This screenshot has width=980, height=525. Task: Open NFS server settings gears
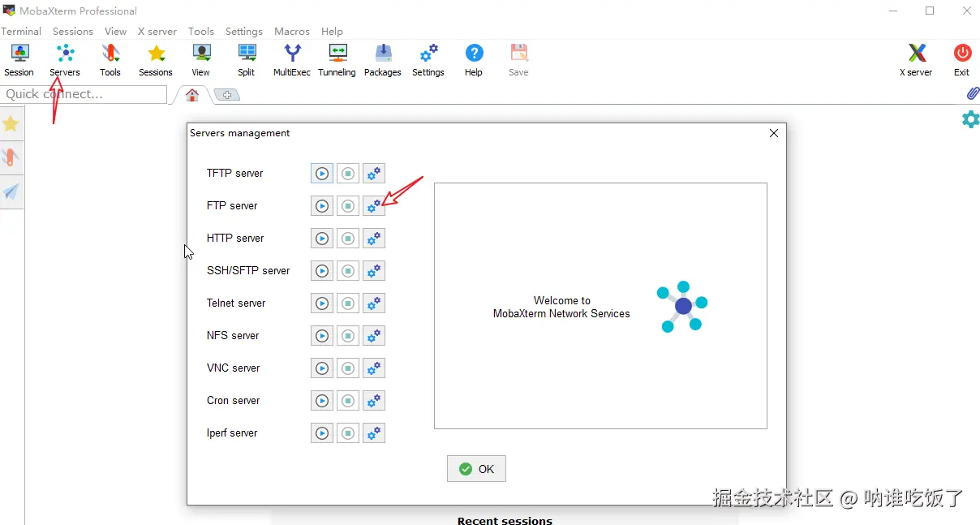[374, 336]
